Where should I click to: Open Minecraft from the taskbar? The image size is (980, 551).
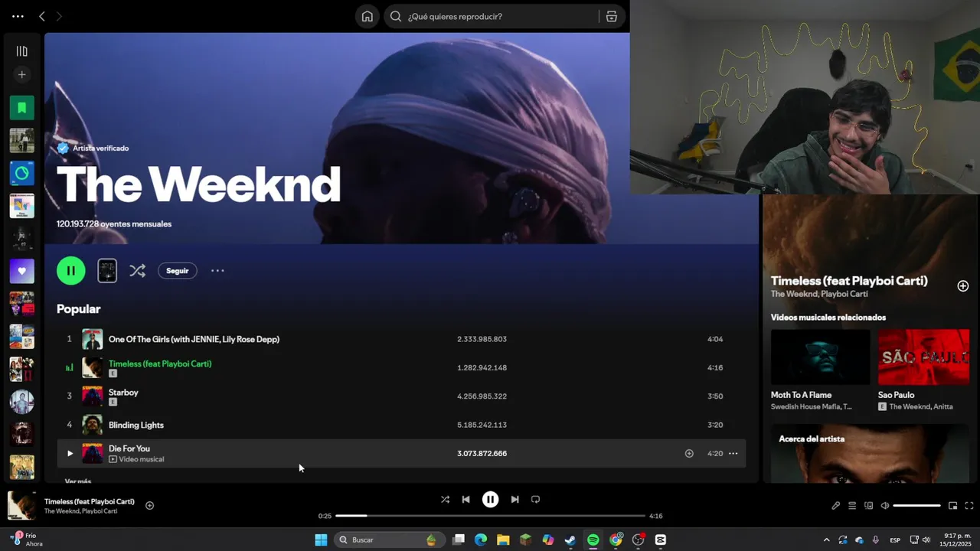(x=525, y=540)
